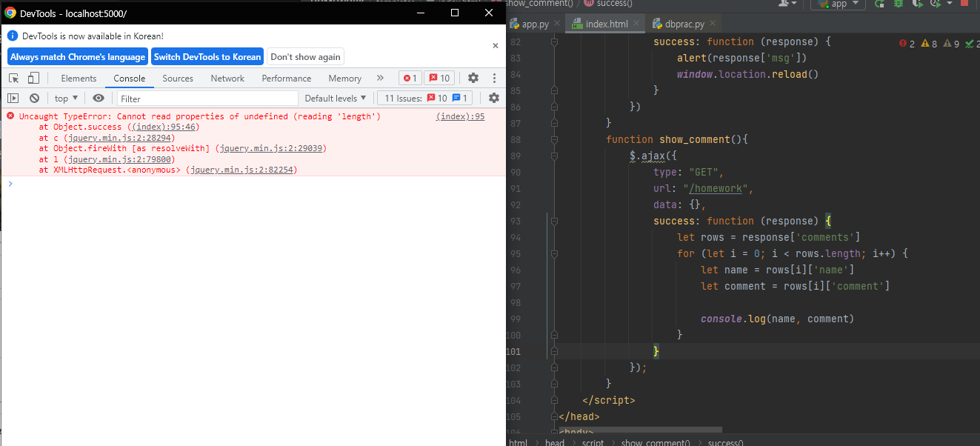Click the red error icon beside Uncaught TypeError
Viewport: 980px width, 446px height.
[x=10, y=116]
